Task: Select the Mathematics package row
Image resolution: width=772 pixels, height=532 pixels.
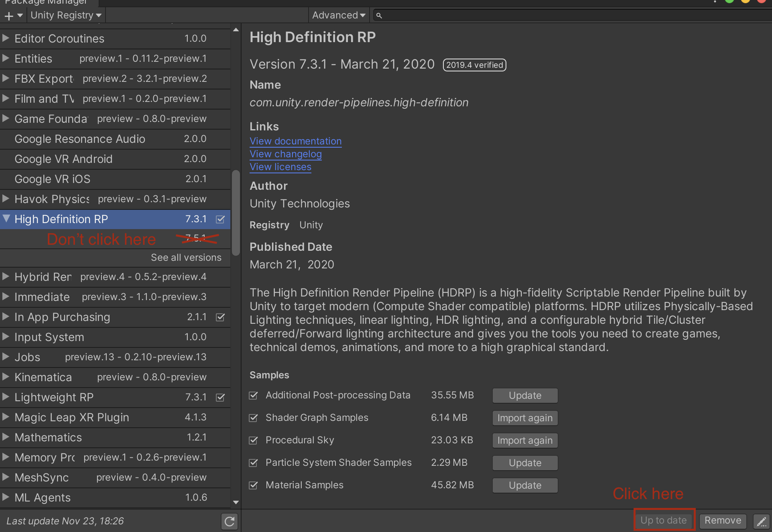Action: (115, 438)
